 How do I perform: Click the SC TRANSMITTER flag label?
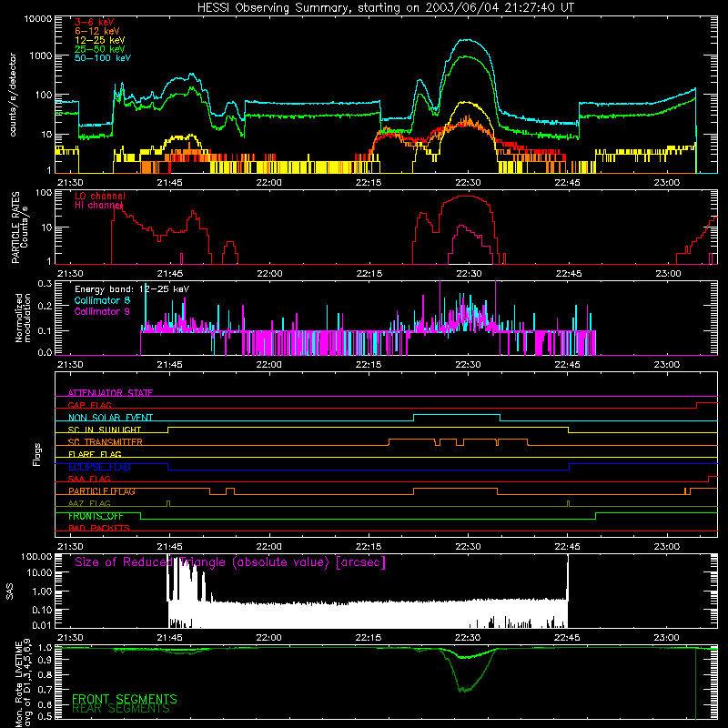click(x=106, y=441)
